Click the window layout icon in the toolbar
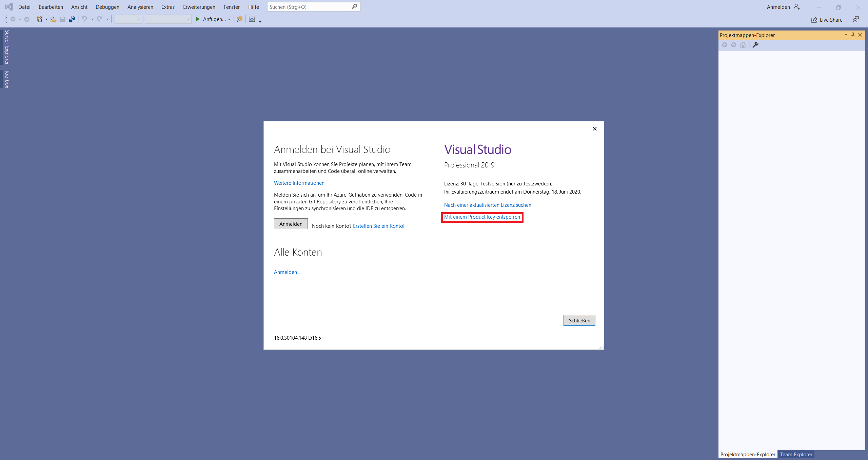 tap(252, 19)
